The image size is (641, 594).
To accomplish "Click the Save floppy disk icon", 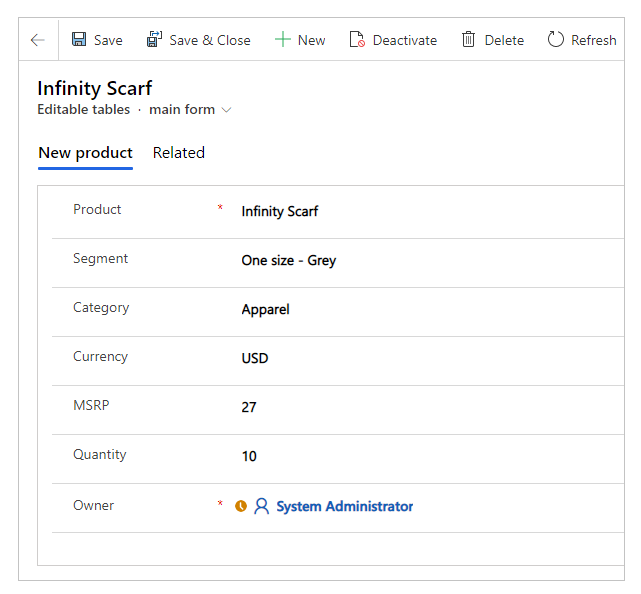I will [79, 40].
